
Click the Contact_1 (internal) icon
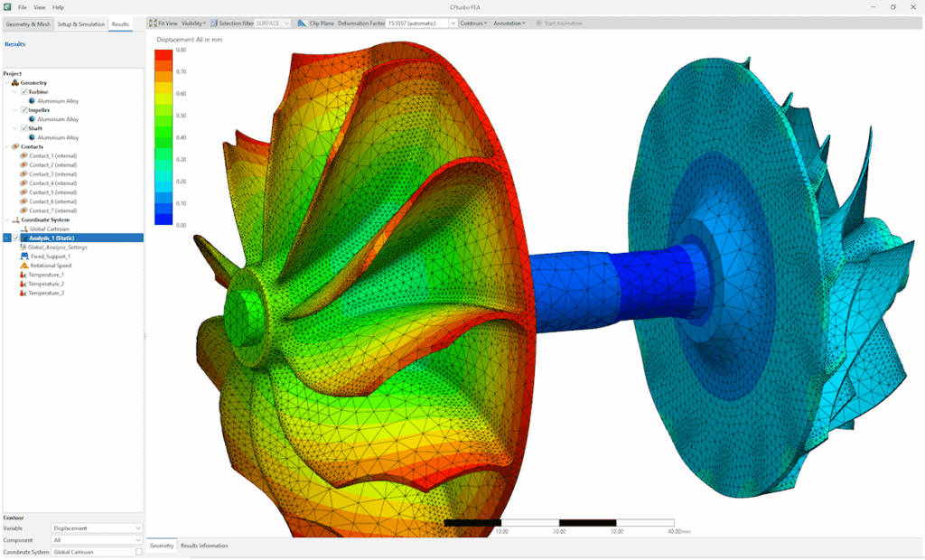coord(23,155)
